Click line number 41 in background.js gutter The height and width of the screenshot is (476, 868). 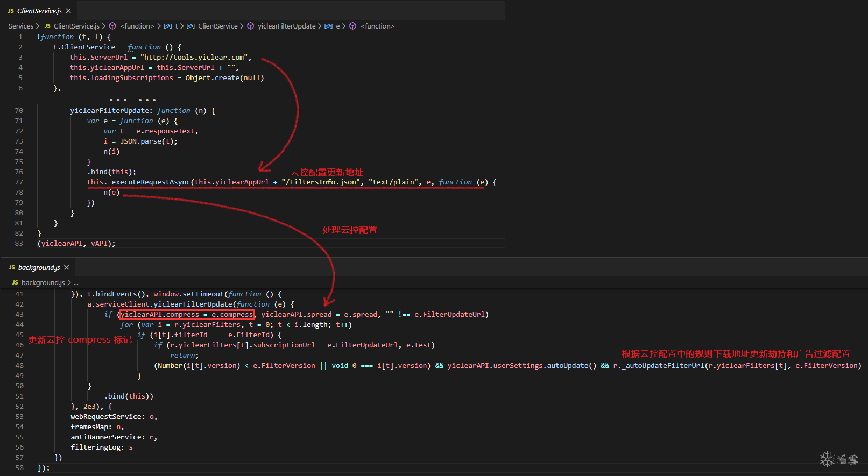pos(19,294)
